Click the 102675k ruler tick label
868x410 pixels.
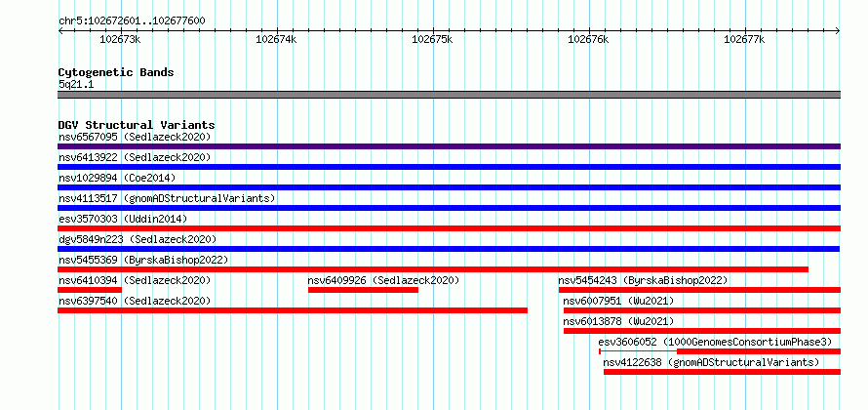pyautogui.click(x=432, y=39)
